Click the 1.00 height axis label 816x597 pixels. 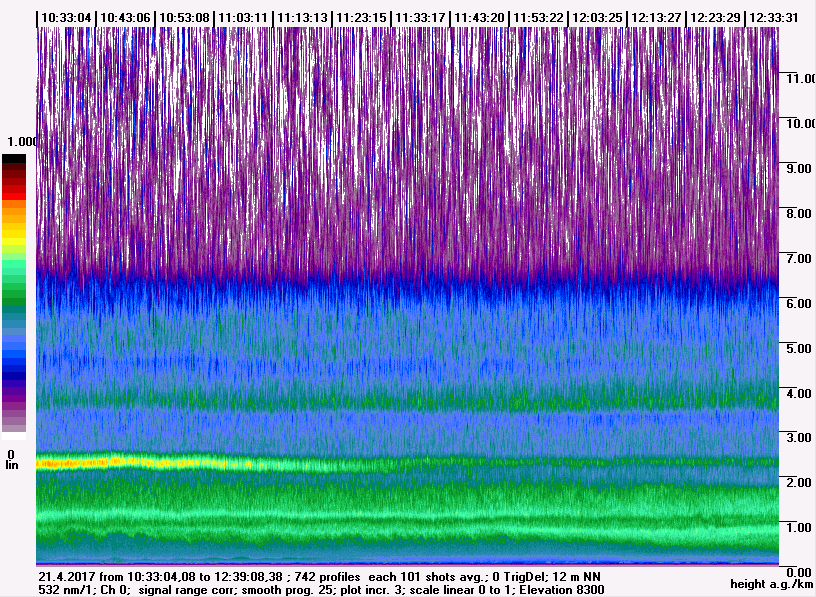[x=799, y=527]
